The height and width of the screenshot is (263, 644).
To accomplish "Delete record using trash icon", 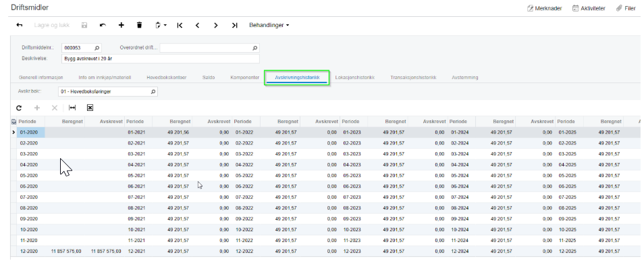I will pos(139,25).
